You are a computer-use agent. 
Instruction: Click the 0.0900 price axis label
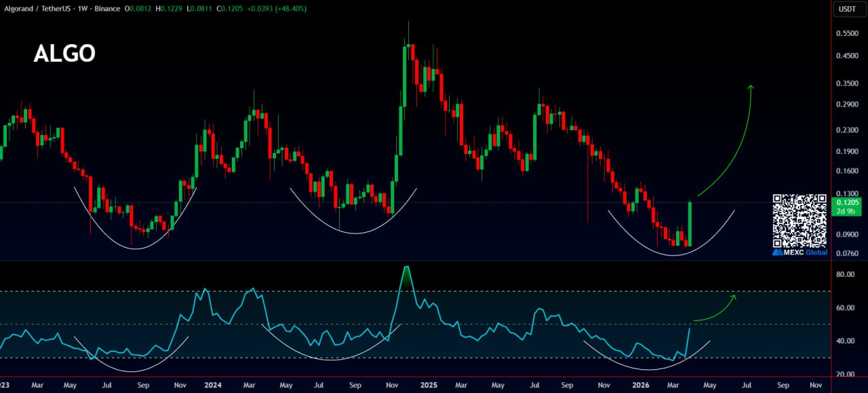pos(848,235)
